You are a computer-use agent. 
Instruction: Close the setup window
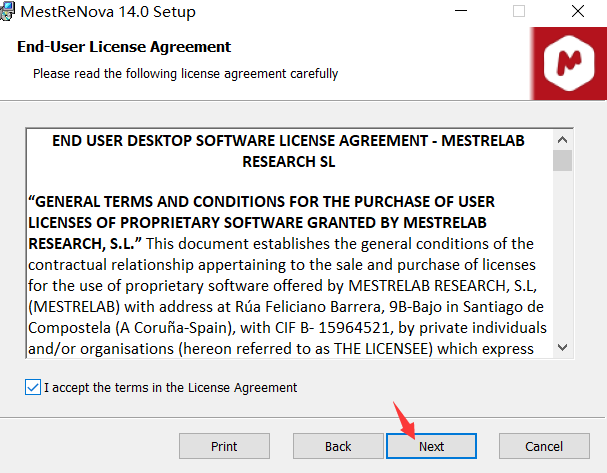point(578,11)
